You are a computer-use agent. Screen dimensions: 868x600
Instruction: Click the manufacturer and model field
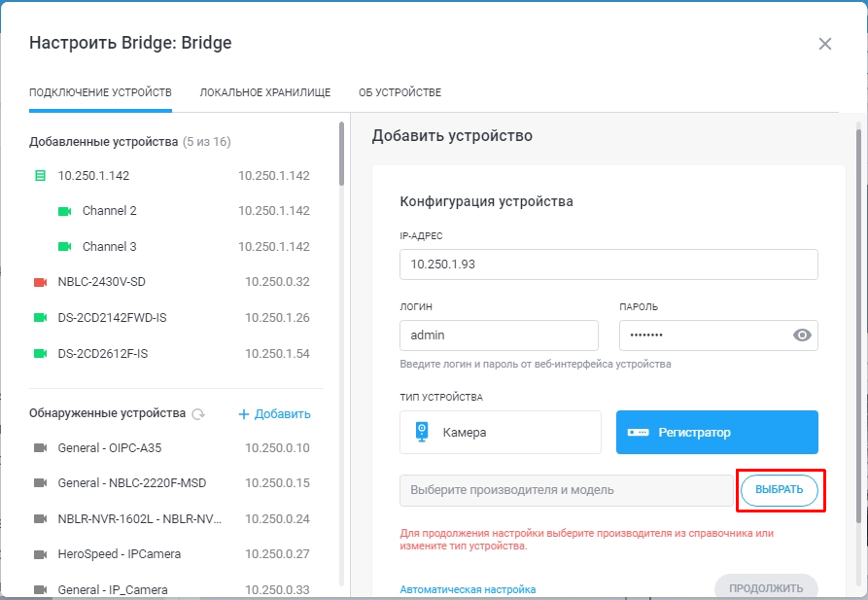(567, 490)
